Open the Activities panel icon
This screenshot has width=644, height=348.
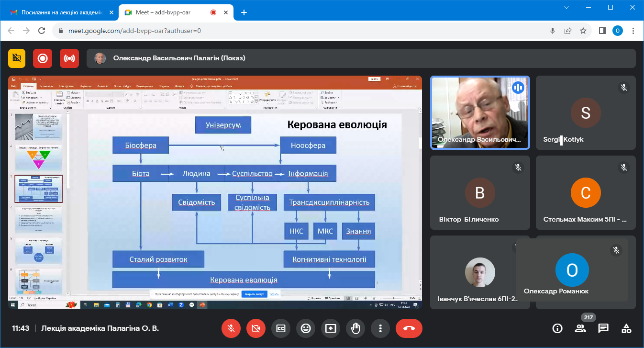pos(626,328)
